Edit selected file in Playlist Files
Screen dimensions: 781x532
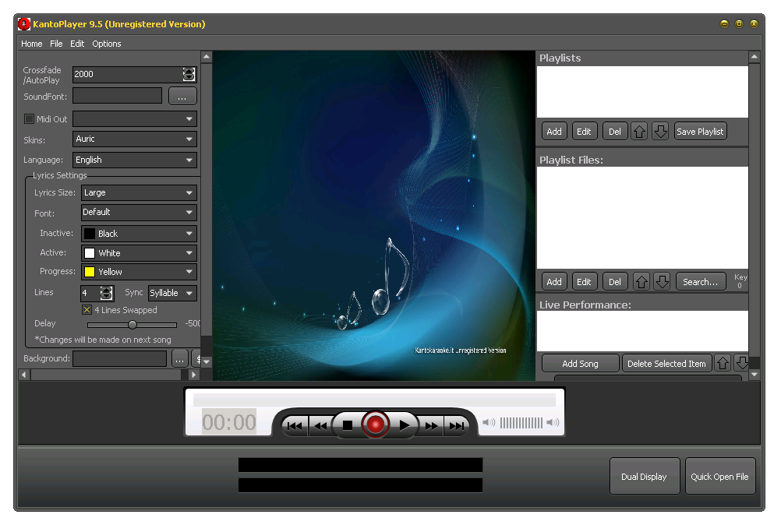[584, 282]
